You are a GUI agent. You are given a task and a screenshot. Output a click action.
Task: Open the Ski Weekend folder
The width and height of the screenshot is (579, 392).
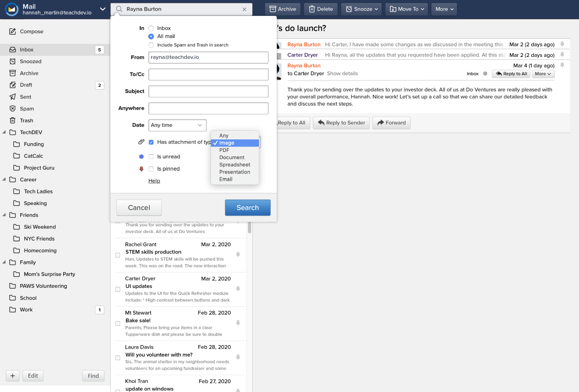(40, 227)
